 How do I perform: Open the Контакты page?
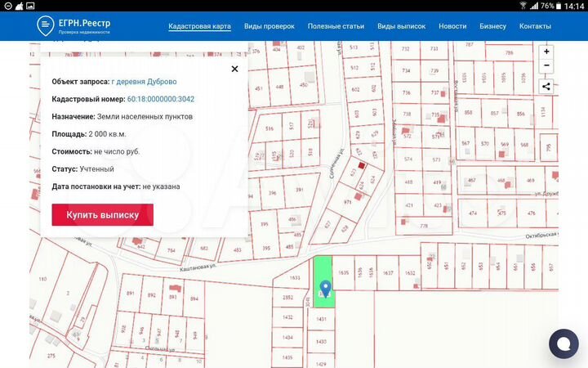pyautogui.click(x=535, y=26)
